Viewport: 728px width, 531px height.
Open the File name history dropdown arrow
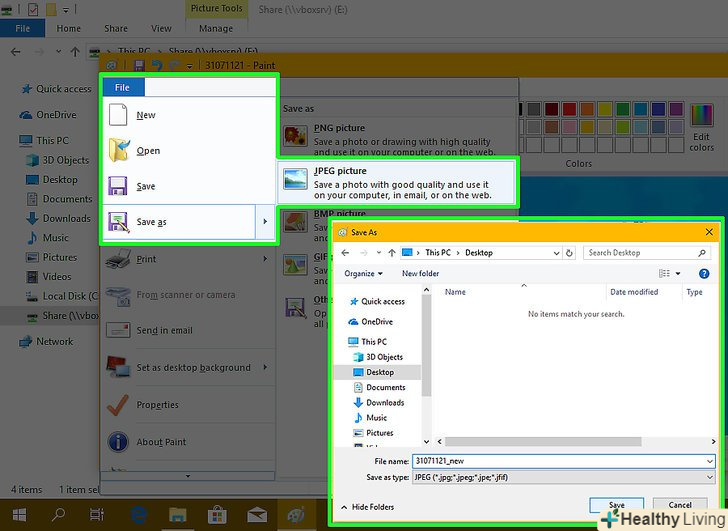click(x=710, y=461)
